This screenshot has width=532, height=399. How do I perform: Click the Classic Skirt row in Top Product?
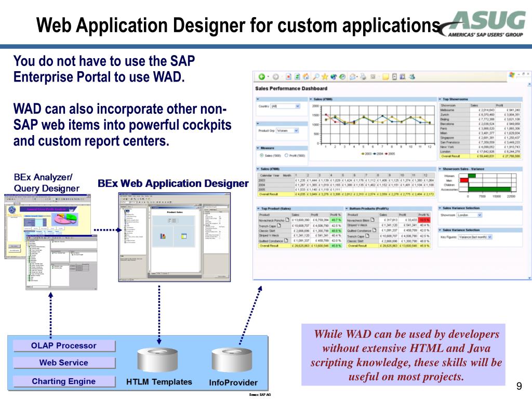[300, 231]
